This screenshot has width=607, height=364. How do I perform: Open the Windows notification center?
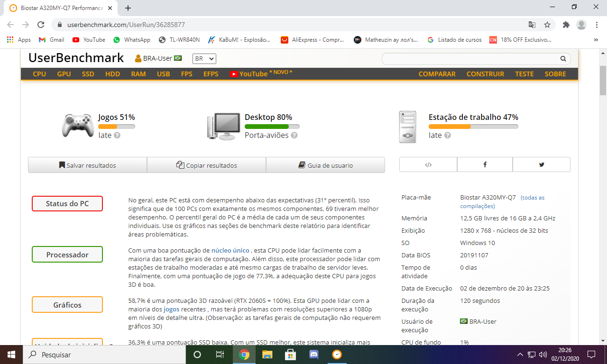591,355
